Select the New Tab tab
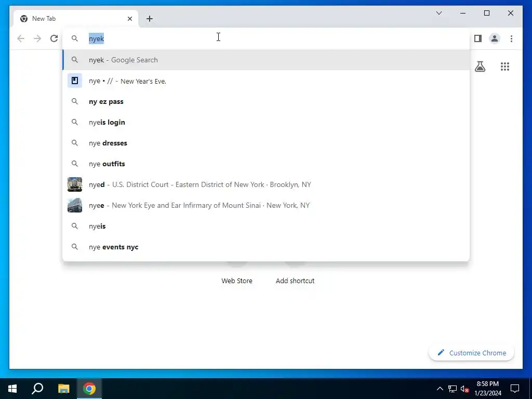The width and height of the screenshot is (532, 399). [76, 19]
